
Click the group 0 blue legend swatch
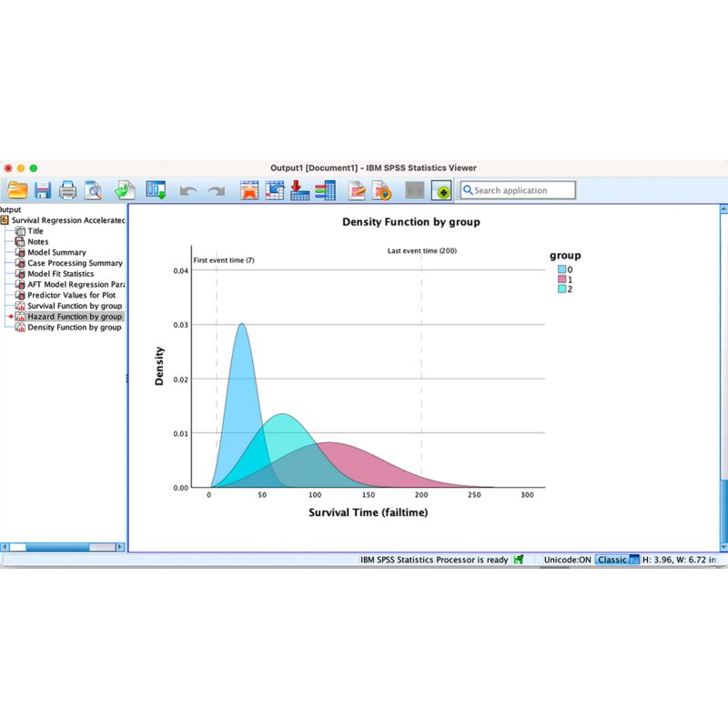(561, 269)
